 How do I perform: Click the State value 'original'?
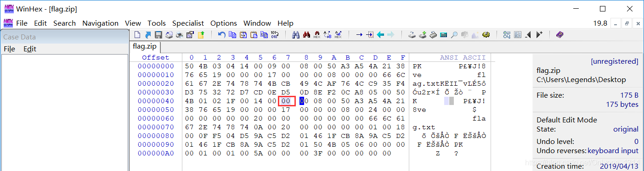[626, 129]
